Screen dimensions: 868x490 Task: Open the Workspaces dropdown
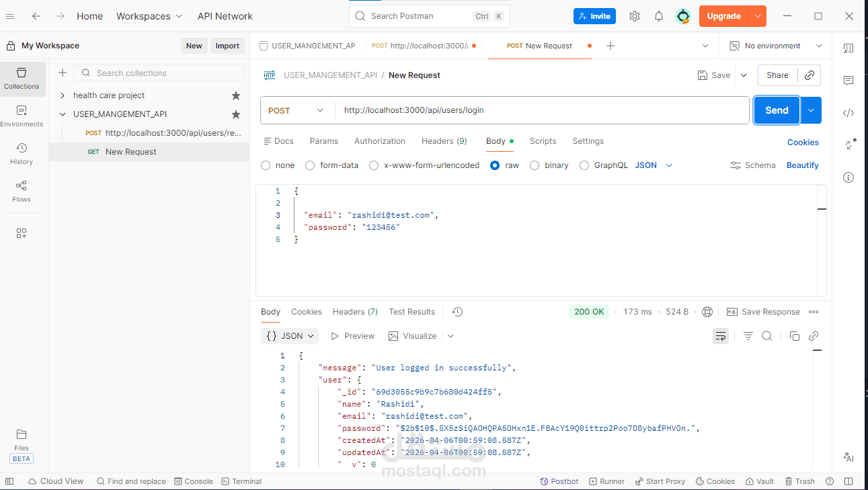[149, 16]
